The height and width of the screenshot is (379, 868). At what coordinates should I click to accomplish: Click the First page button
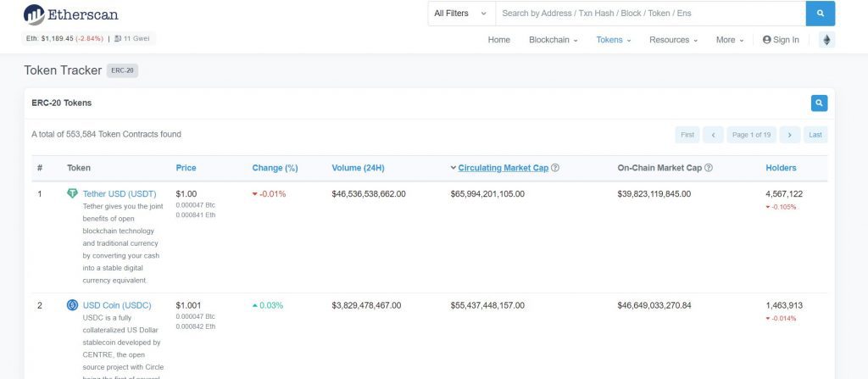coord(687,135)
